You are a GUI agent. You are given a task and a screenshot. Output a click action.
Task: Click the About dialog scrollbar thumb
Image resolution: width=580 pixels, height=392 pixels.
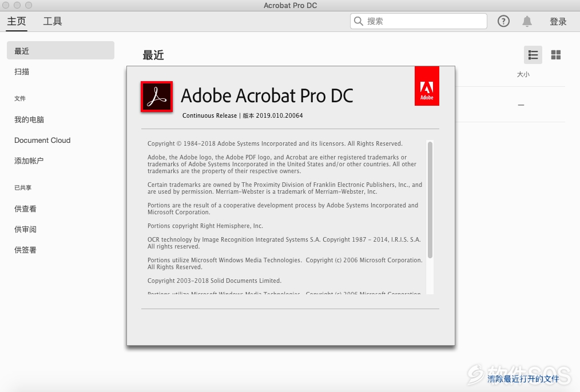point(430,200)
